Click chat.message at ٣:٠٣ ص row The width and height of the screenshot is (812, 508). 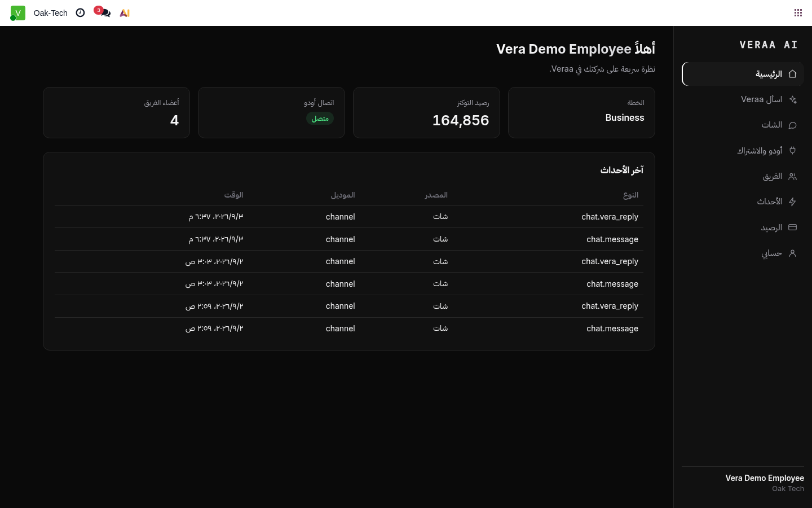612,284
